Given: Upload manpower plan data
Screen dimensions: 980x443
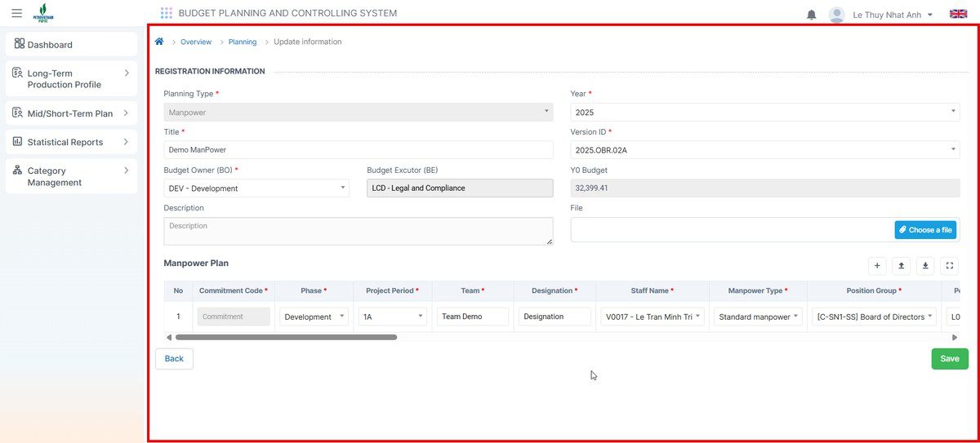Looking at the screenshot, I should click(x=902, y=265).
